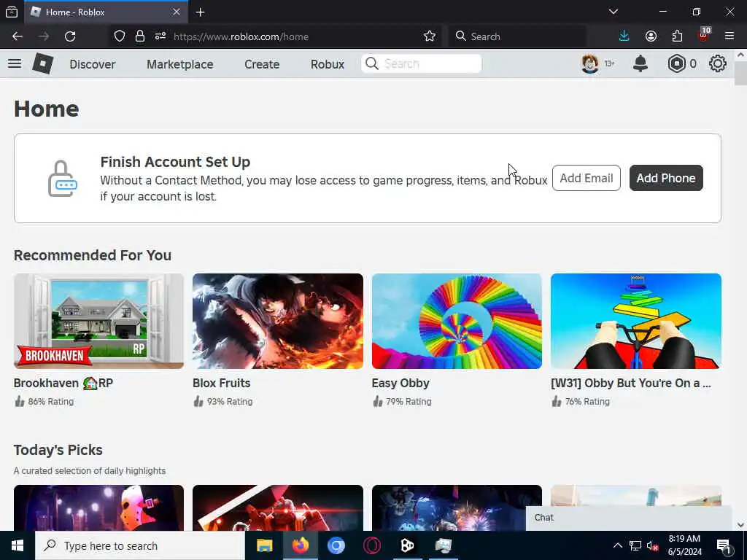
Task: Open the Windows Start menu
Action: (18, 545)
